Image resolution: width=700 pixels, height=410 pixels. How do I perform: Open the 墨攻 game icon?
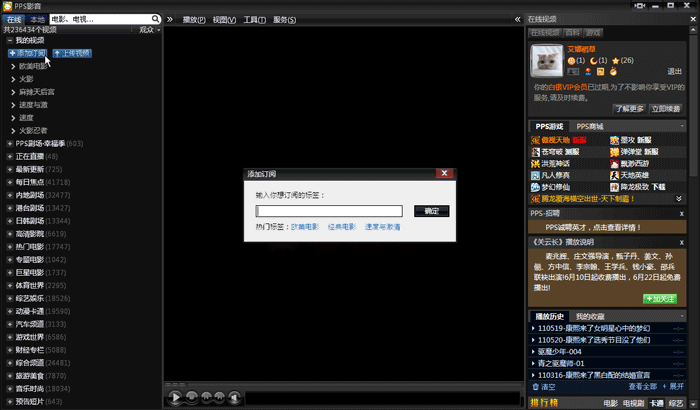coord(614,140)
